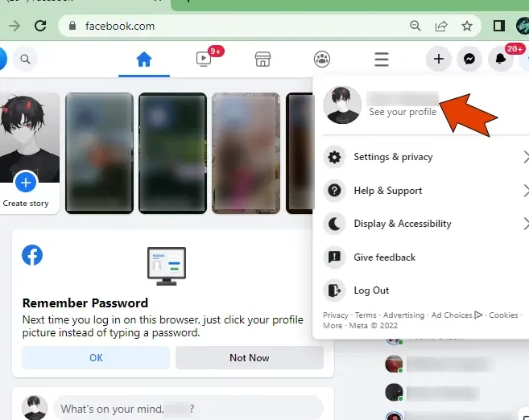Open the Ad Choices link
529x420 pixels.
tap(457, 315)
